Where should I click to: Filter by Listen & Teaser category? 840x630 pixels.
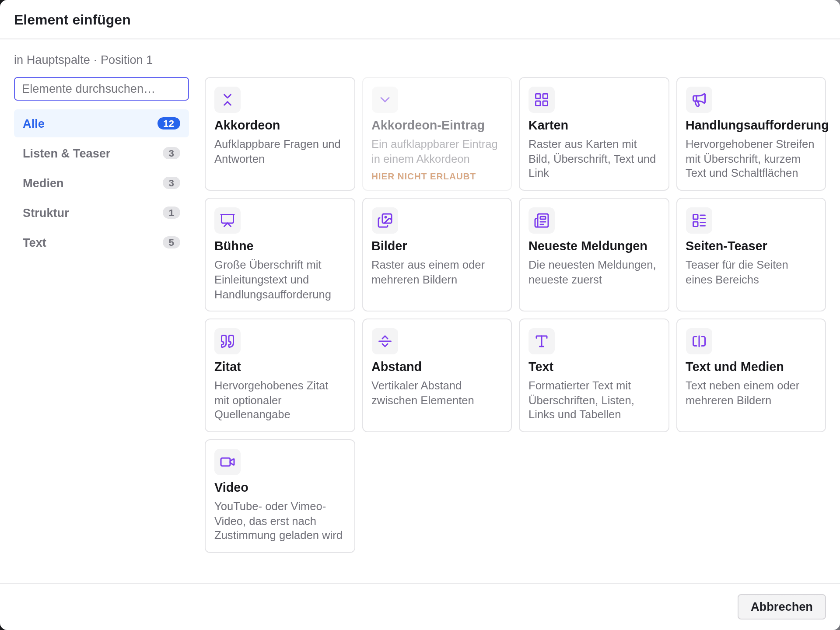101,153
